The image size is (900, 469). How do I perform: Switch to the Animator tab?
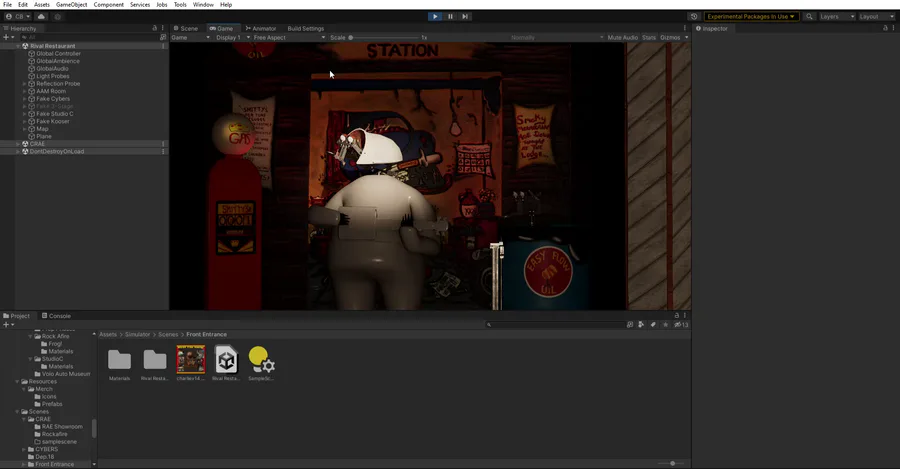click(261, 28)
